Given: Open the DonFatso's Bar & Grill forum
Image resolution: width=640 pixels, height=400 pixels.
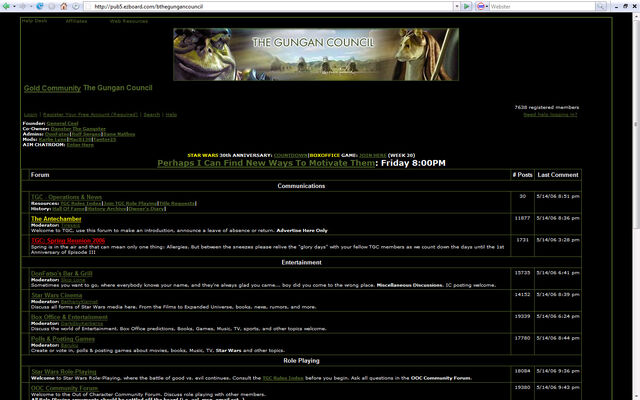Looking at the screenshot, I should tap(62, 273).
